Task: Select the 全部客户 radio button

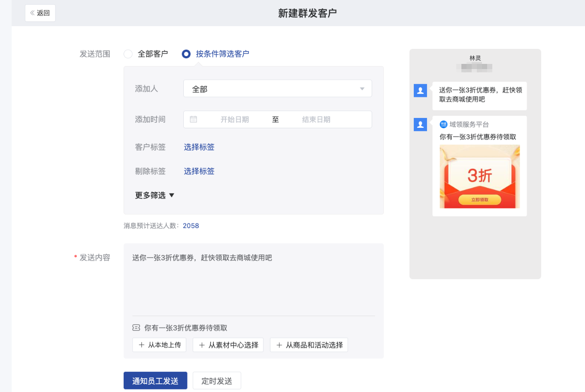Action: click(128, 54)
